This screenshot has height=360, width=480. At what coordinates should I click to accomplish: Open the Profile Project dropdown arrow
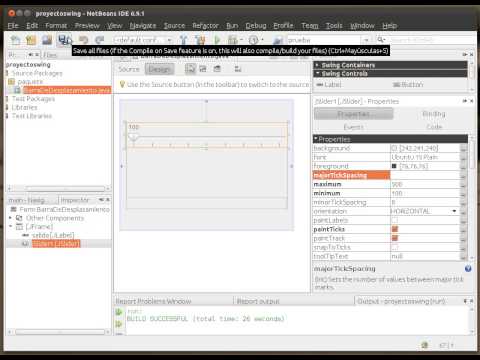262,40
